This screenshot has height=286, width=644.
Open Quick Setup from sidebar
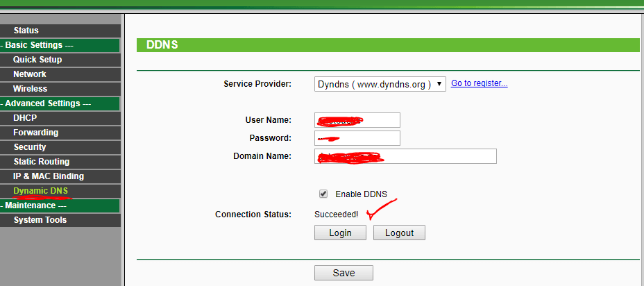tap(37, 60)
